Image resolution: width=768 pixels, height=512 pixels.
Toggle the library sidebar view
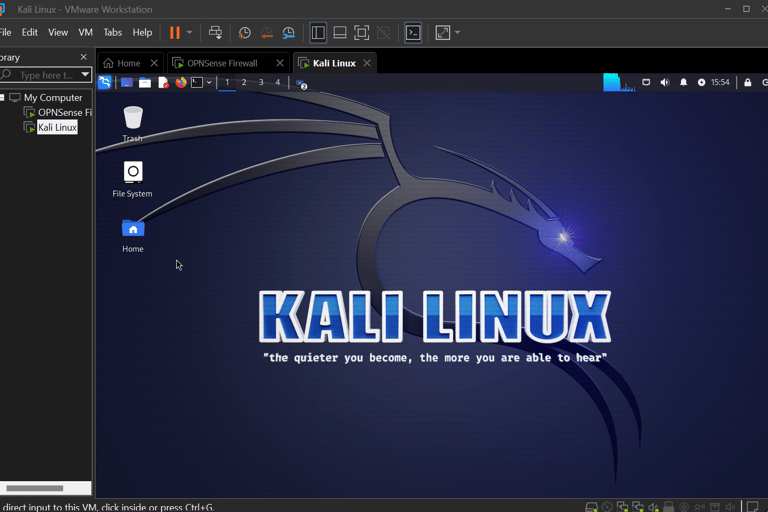[x=318, y=33]
